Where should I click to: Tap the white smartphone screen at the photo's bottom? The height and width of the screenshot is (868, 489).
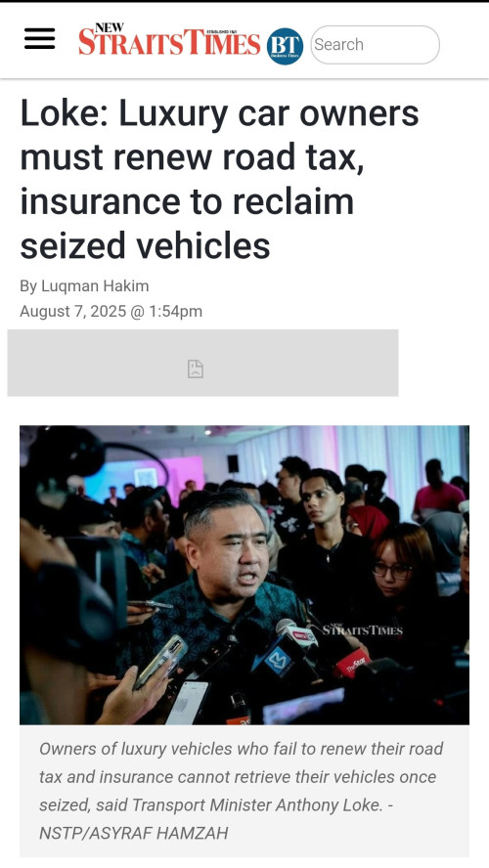[x=187, y=702]
